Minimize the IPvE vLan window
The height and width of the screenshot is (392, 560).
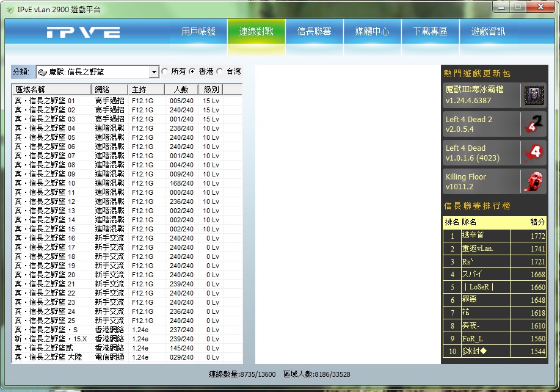click(502, 7)
